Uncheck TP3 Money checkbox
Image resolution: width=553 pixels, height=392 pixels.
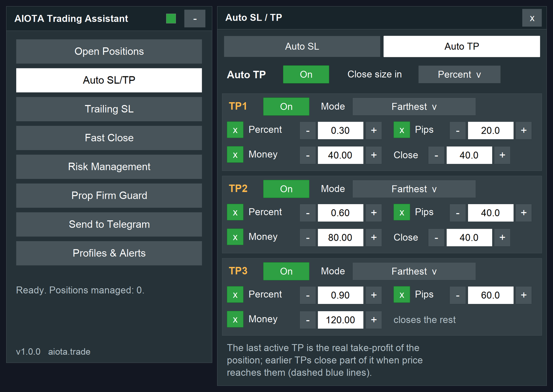pyautogui.click(x=235, y=319)
